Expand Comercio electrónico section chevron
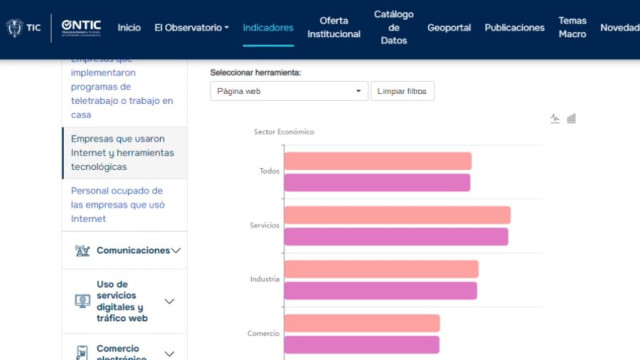This screenshot has width=640, height=360. click(169, 353)
